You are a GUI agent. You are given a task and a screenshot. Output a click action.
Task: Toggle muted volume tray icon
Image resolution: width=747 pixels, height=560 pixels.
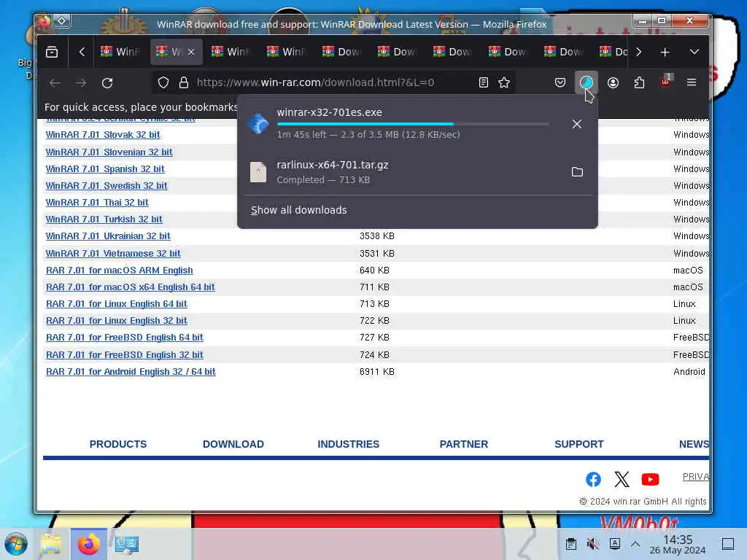pyautogui.click(x=592, y=544)
